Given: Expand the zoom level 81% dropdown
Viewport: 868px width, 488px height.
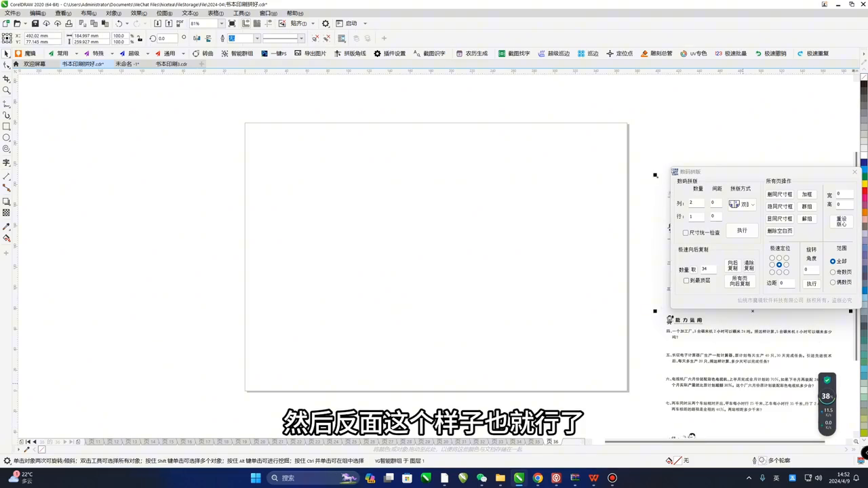Looking at the screenshot, I should pyautogui.click(x=221, y=24).
